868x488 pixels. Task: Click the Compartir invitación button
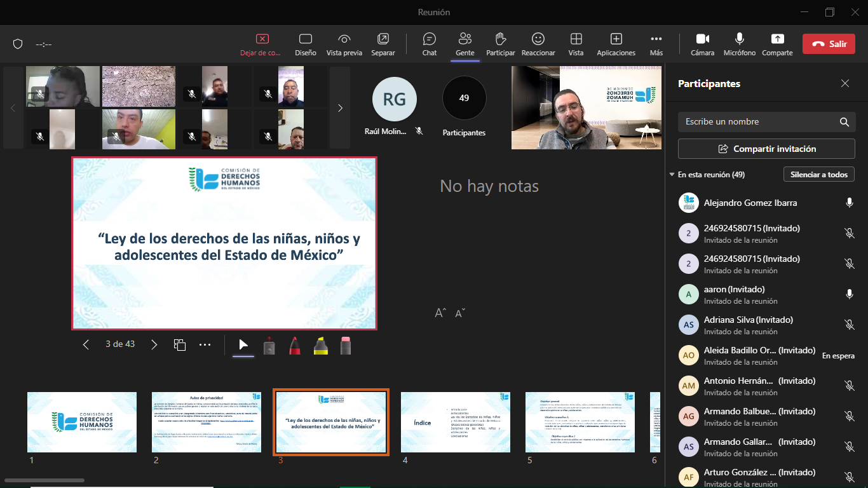click(766, 149)
